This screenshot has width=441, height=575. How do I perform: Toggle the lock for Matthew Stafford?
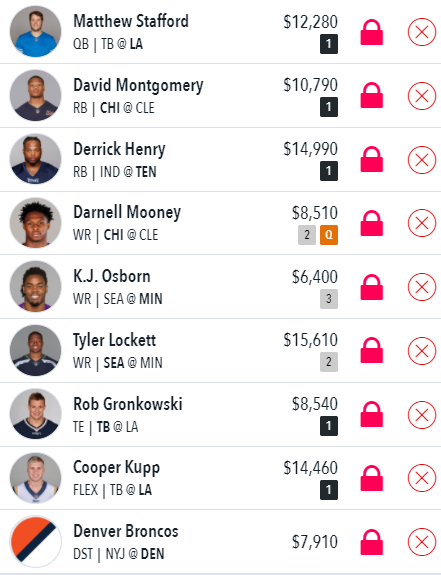point(372,32)
